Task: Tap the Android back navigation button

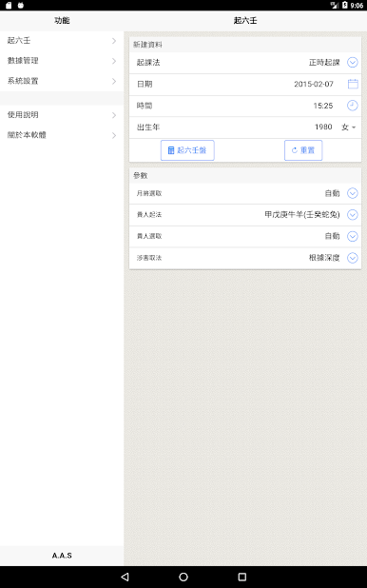Action: [125, 577]
